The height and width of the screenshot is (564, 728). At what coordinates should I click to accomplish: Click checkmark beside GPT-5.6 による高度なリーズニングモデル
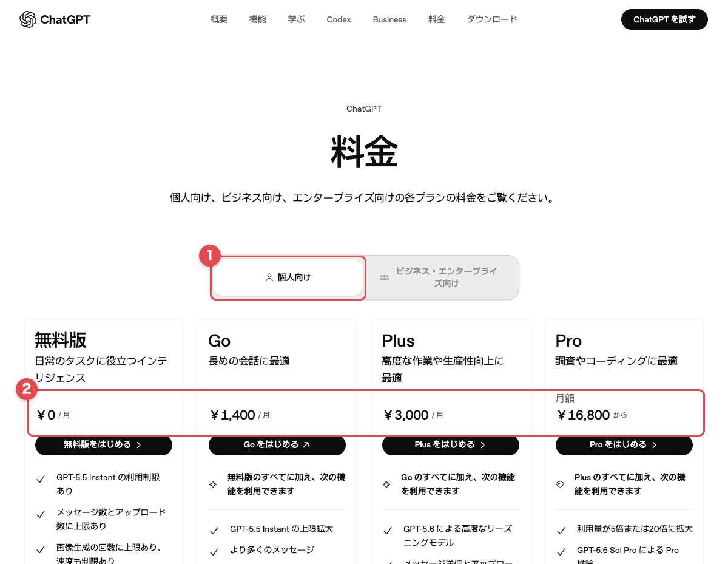tap(388, 531)
